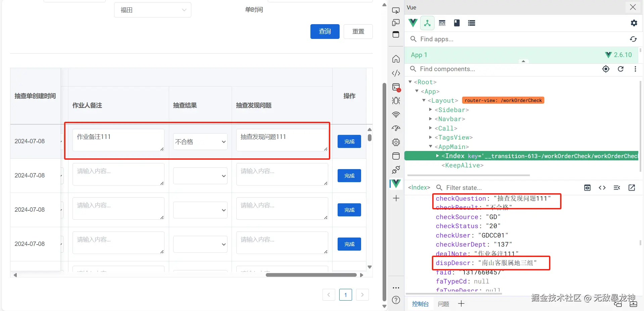Activate the inspect element picker tool

point(396,10)
